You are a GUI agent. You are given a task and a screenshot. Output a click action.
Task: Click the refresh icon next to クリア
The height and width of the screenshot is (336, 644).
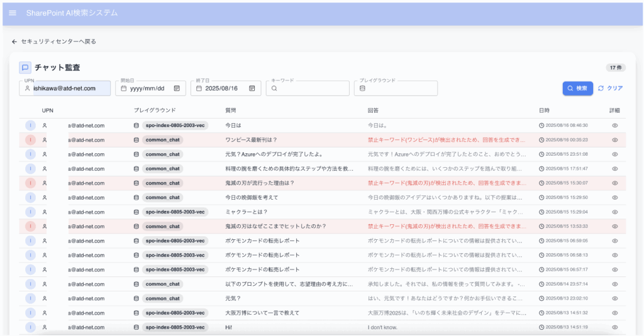click(x=601, y=89)
